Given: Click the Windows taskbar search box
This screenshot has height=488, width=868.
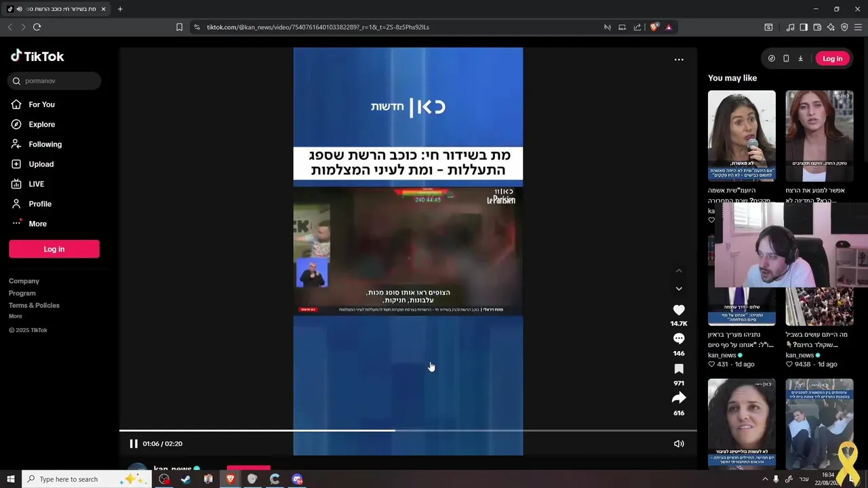Looking at the screenshot, I should pos(85,479).
